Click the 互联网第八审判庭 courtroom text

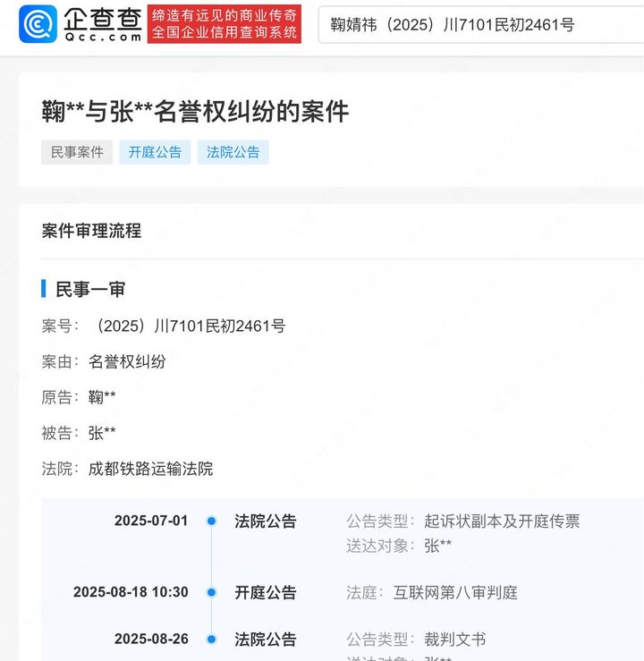455,592
